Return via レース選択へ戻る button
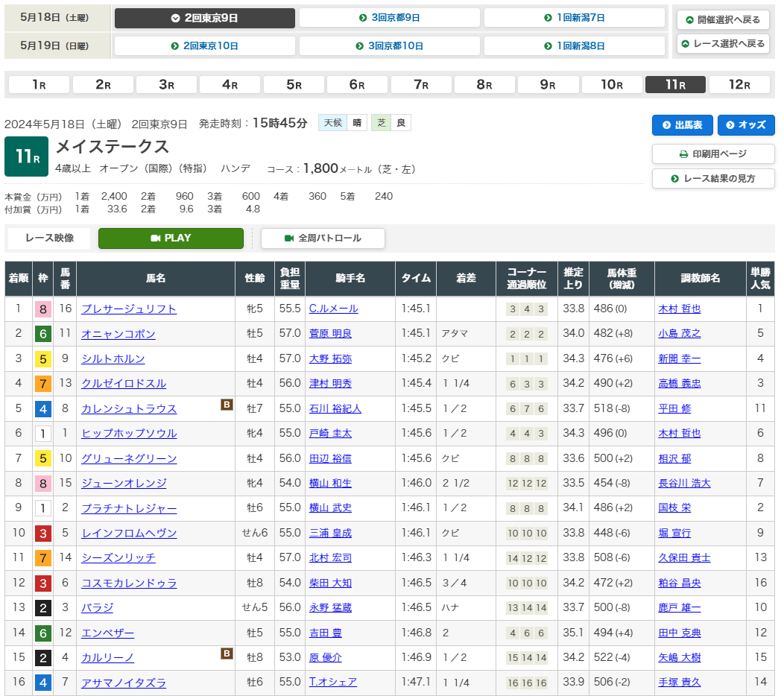This screenshot has height=696, width=784. 722,44
